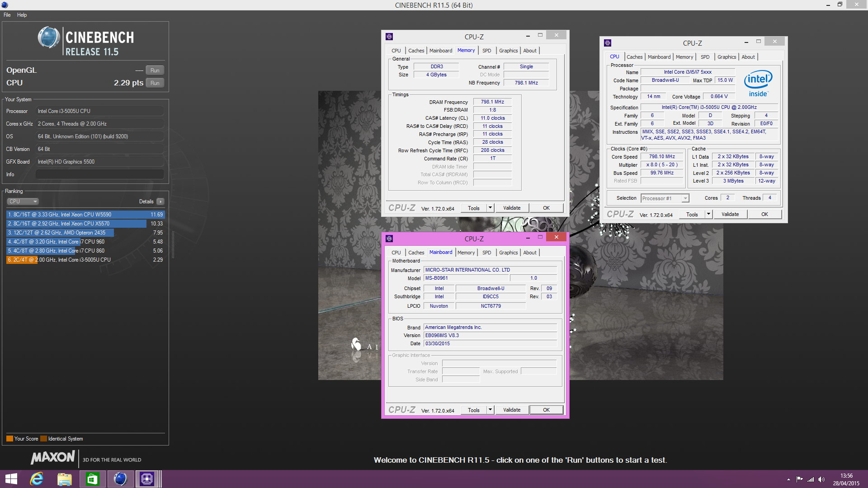Click OK in the Mainboard window
868x488 pixels.
point(546,410)
